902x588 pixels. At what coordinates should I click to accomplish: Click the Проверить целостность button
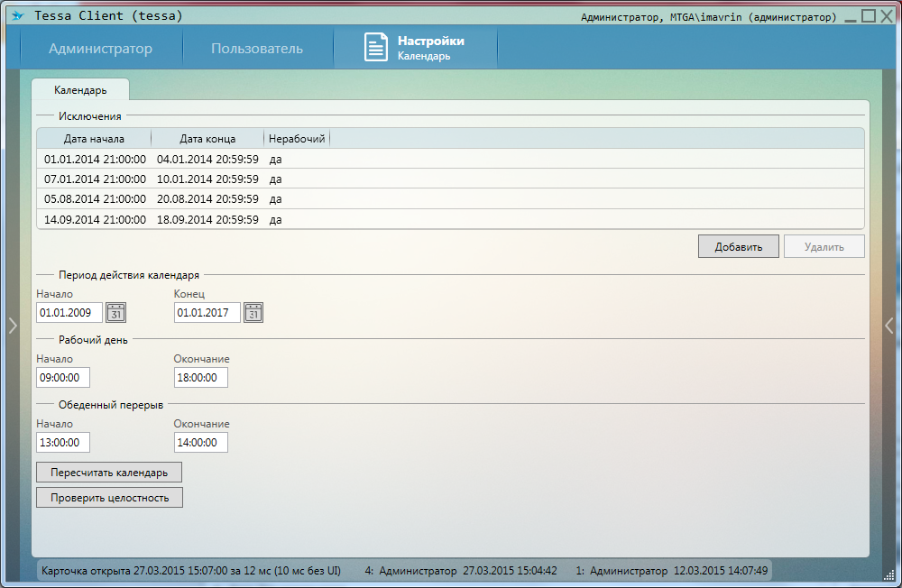point(109,498)
